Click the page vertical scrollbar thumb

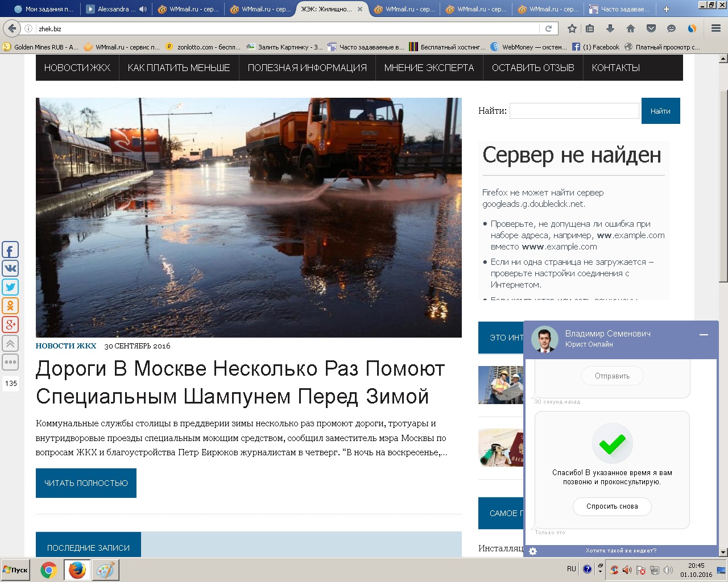click(x=723, y=186)
